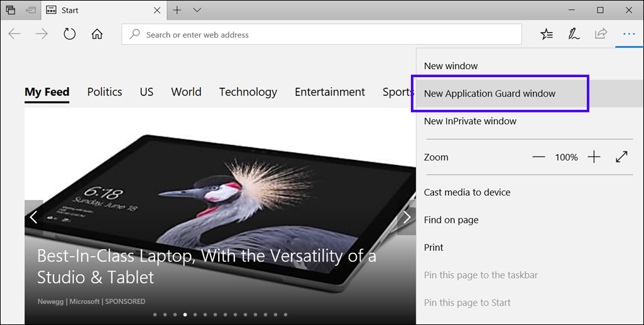Screen dimensions: 644x325
Task: Open the US news tab
Action: (146, 92)
